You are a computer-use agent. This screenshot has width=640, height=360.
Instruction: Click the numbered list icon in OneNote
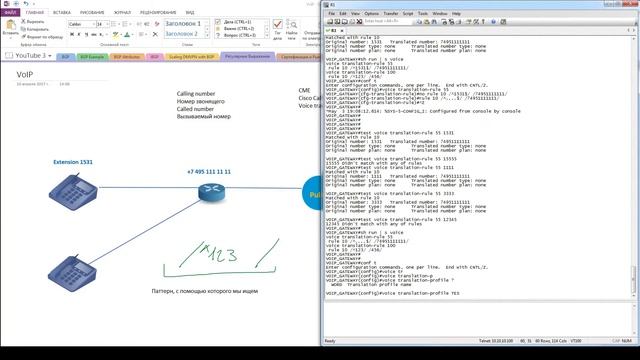coord(125,24)
